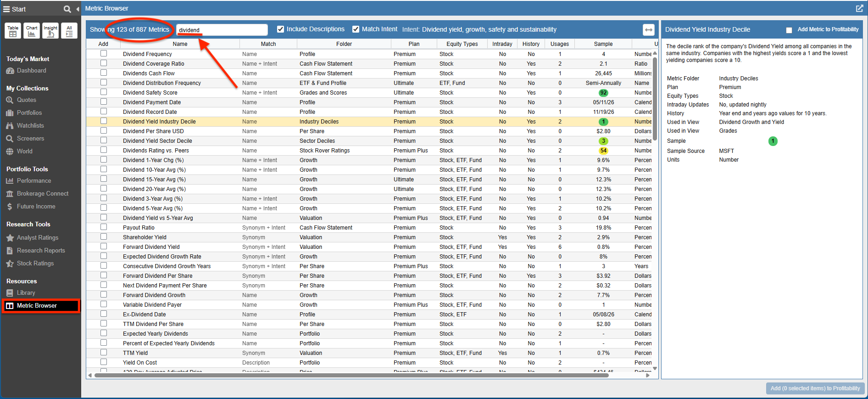Collapse the sidebar with the arrow icon
The image size is (868, 399).
click(78, 9)
